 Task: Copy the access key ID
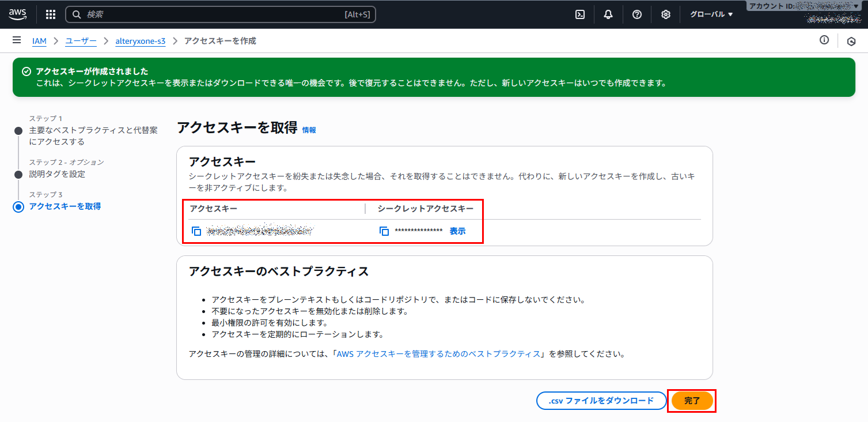click(x=196, y=231)
